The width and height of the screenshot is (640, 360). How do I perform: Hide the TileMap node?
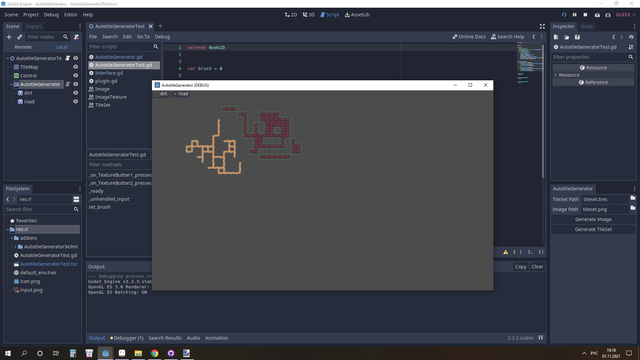coord(76,67)
